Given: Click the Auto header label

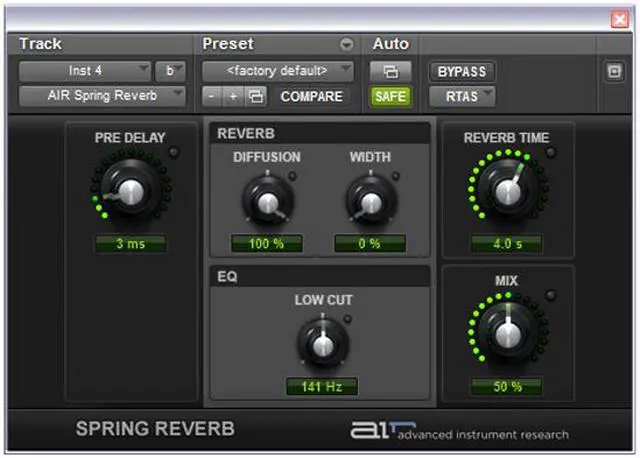Looking at the screenshot, I should (391, 44).
